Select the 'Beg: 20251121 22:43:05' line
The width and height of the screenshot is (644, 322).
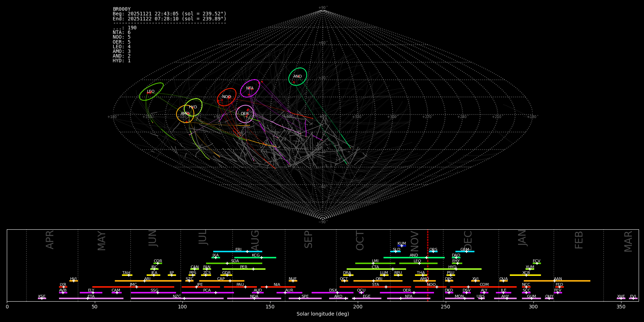[x=170, y=14]
